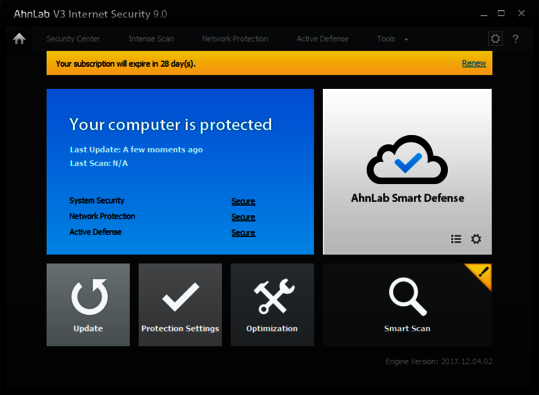The image size is (539, 395).
Task: Start the Update tile
Action: click(x=88, y=305)
